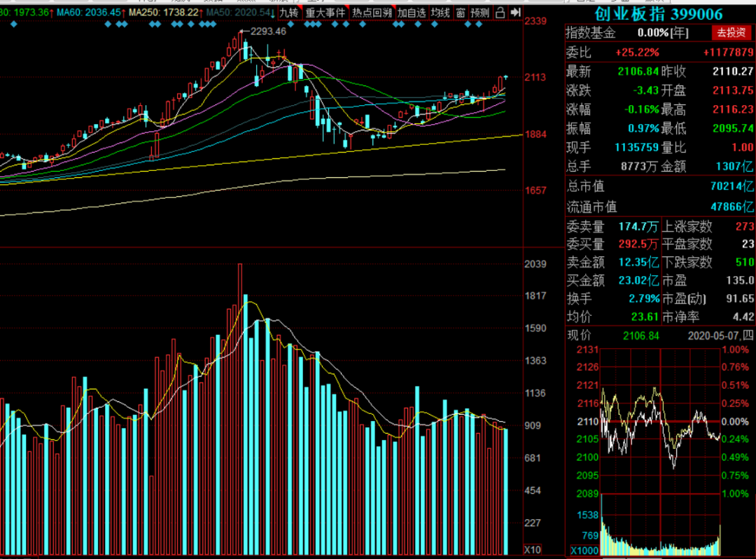Click 委买量 value 292.5万
Screen dimensions: 756x559
[x=638, y=244]
